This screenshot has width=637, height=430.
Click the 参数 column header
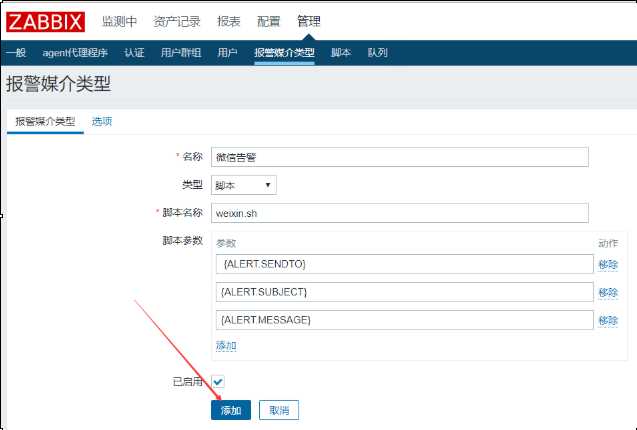[x=226, y=243]
